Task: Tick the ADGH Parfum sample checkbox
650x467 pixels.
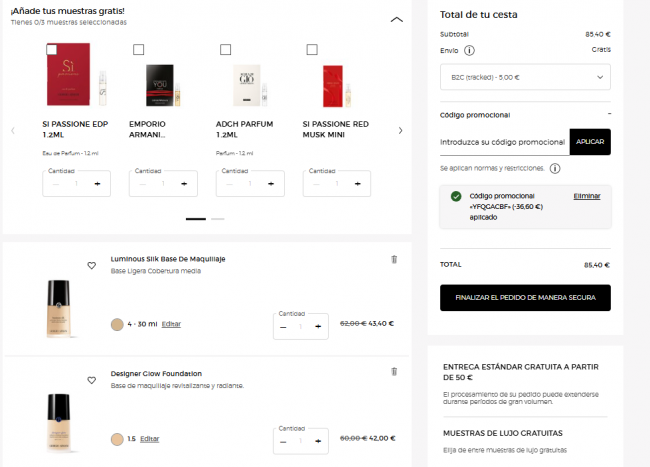Action: 225,49
